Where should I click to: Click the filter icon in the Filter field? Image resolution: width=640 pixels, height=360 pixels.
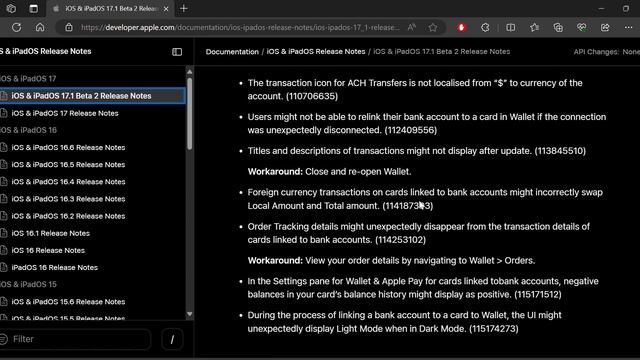click(x=4, y=339)
